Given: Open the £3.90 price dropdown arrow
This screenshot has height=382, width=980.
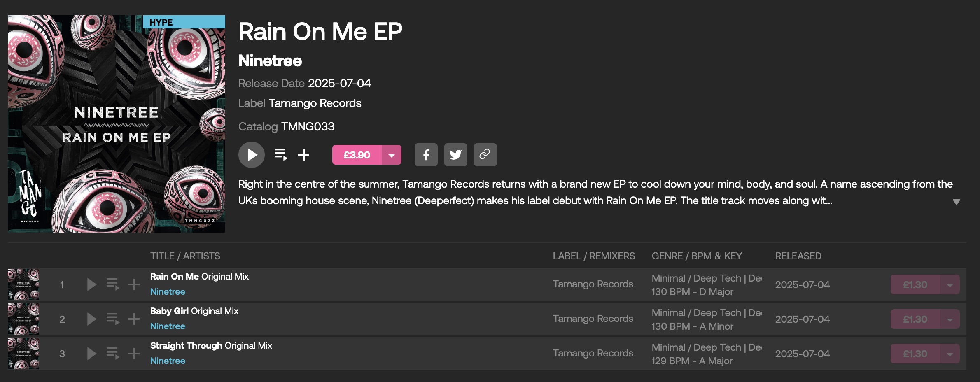Looking at the screenshot, I should [392, 155].
